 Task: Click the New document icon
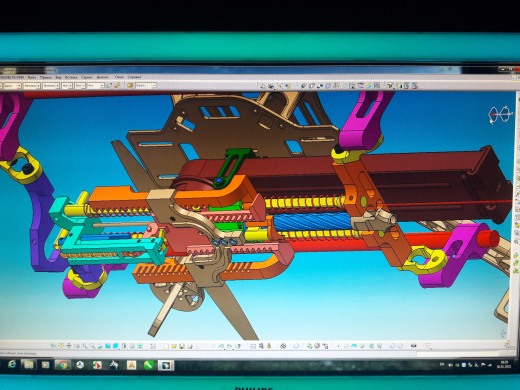tap(166, 346)
